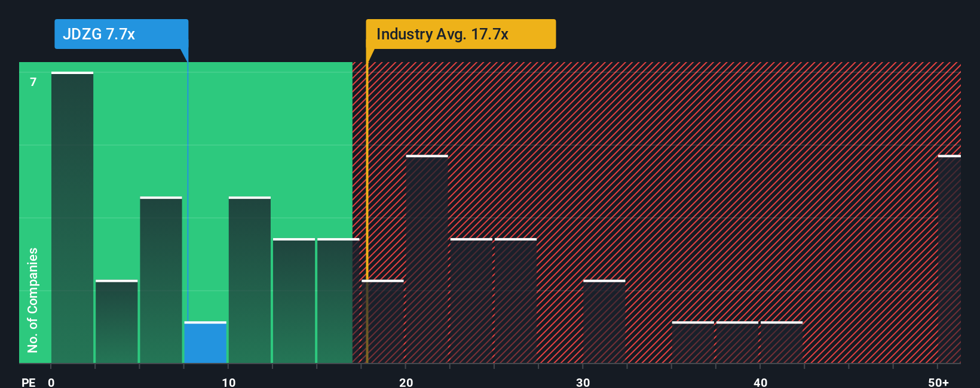
Task: Click the bar at PE 30
Action: pyautogui.click(x=604, y=322)
